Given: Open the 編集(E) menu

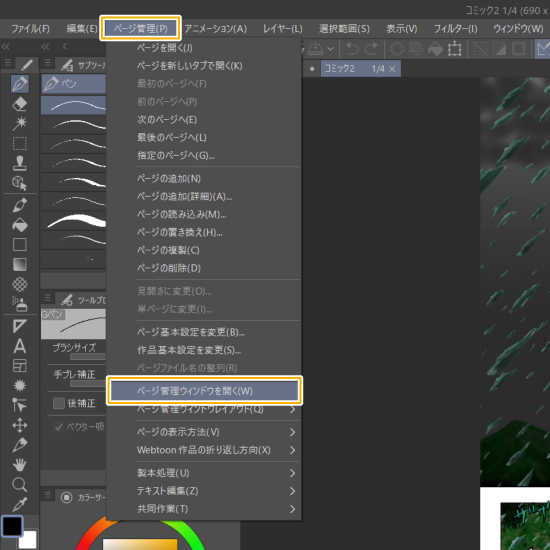Looking at the screenshot, I should pos(82,29).
